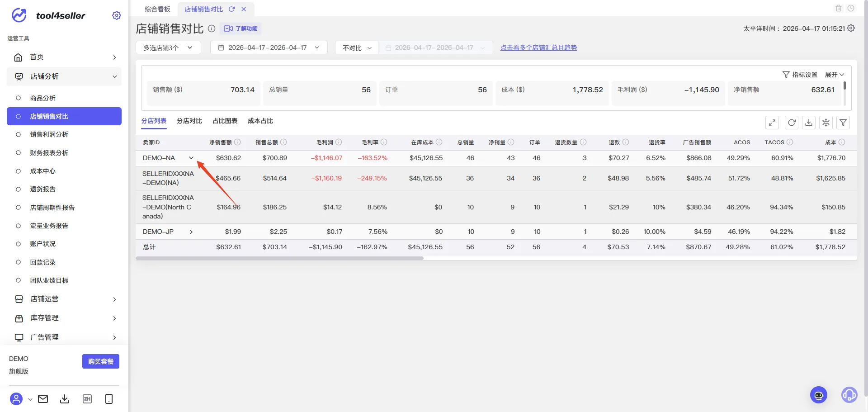Open 退货报告 in sidebar
The width and height of the screenshot is (868, 412).
pyautogui.click(x=64, y=189)
